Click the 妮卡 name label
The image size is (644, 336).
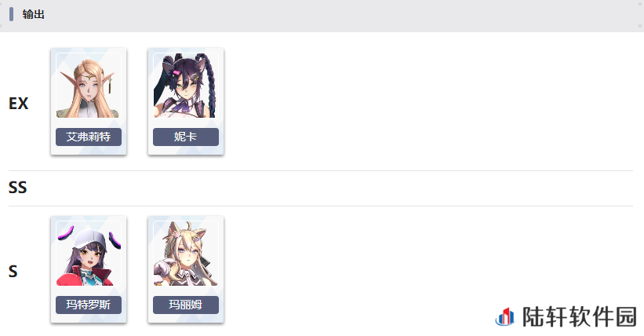pos(186,137)
